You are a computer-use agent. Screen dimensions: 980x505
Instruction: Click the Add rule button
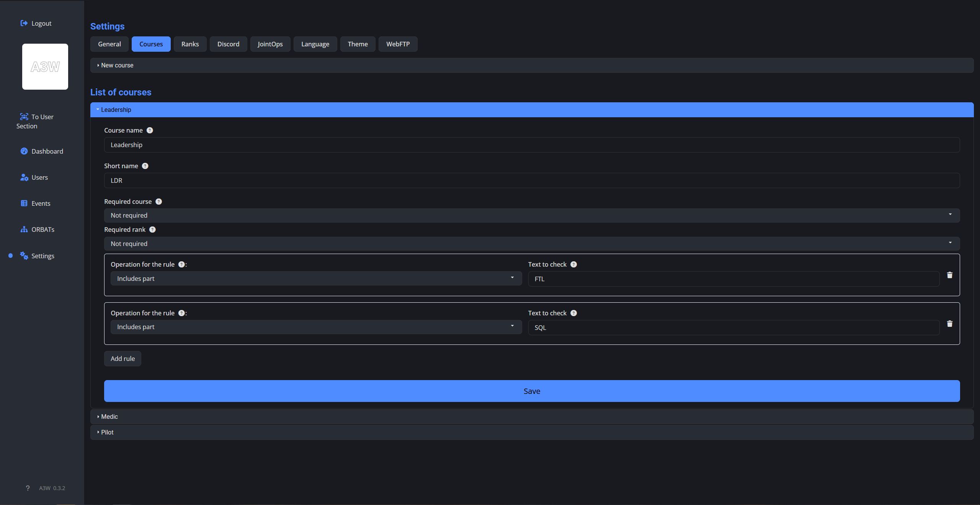pyautogui.click(x=122, y=359)
